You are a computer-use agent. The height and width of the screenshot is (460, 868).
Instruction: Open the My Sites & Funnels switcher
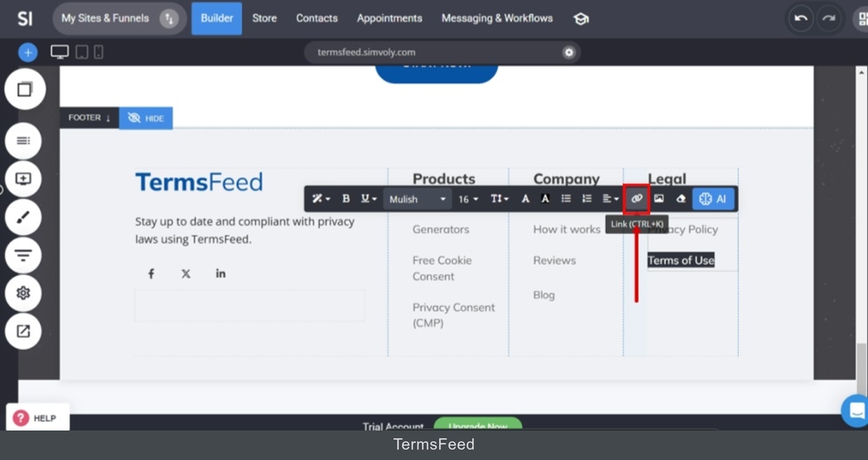tap(120, 18)
